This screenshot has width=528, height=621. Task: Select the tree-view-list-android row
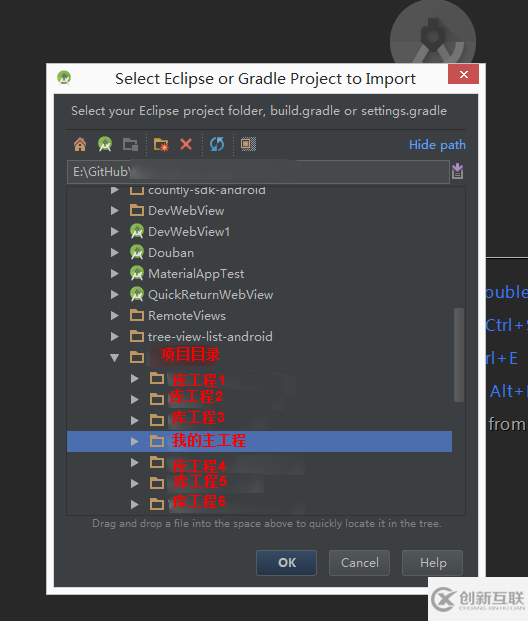[x=259, y=337]
